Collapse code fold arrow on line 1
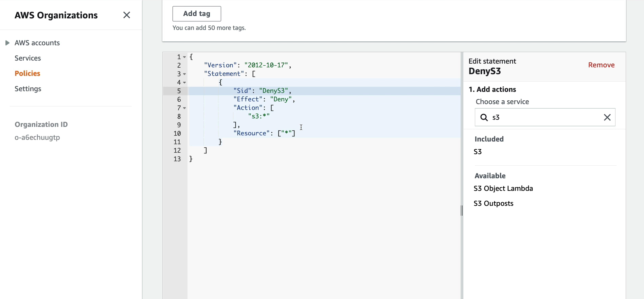The width and height of the screenshot is (644, 299). pyautogui.click(x=184, y=57)
